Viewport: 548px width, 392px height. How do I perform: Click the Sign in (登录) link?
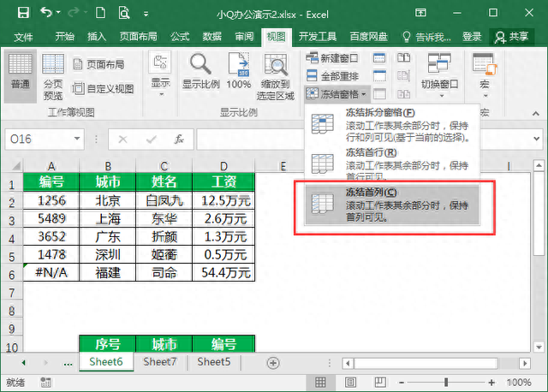(472, 36)
